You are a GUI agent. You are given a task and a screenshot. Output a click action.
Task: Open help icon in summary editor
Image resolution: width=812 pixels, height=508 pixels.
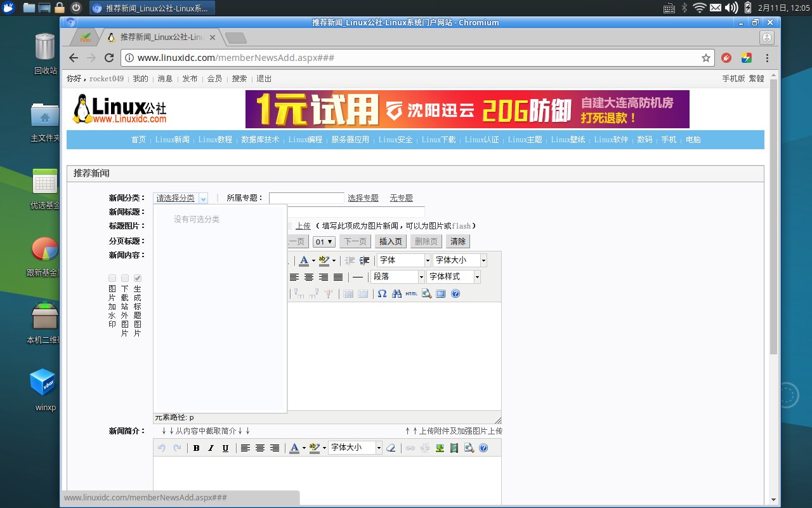483,448
